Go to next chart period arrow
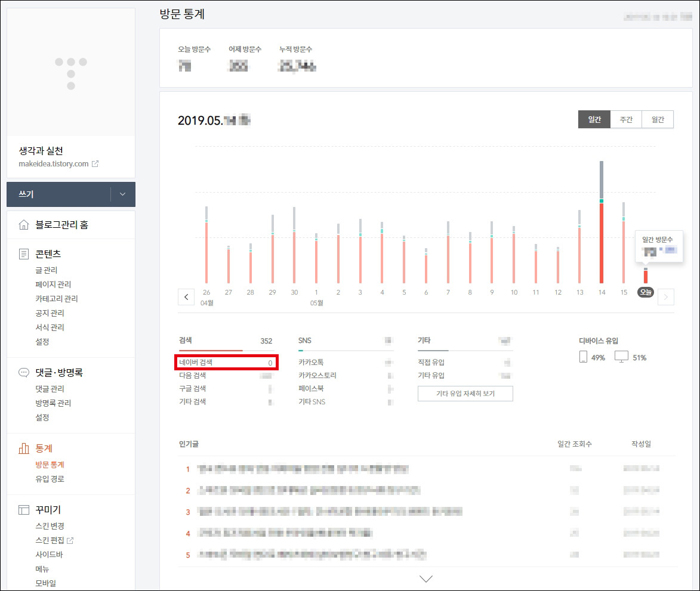 (x=665, y=297)
